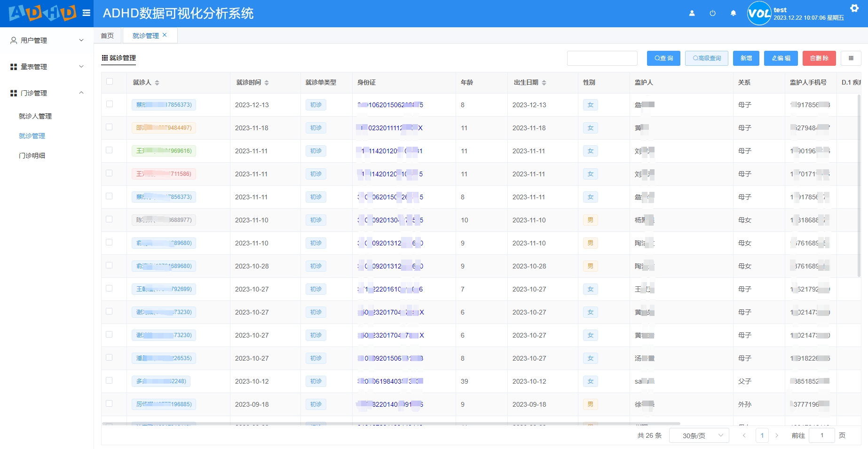The width and height of the screenshot is (868, 449).
Task: Click 男 gender tag in age 10 row
Action: click(x=591, y=220)
